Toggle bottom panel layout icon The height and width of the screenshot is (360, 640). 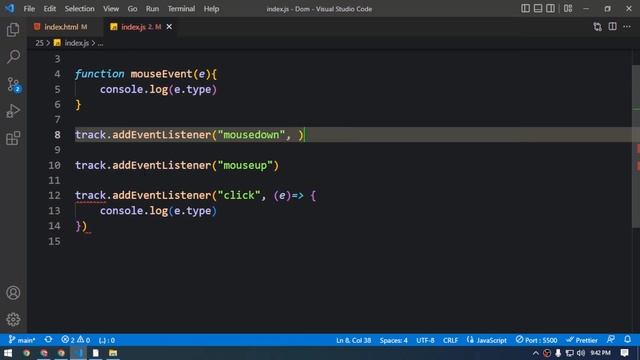[538, 9]
